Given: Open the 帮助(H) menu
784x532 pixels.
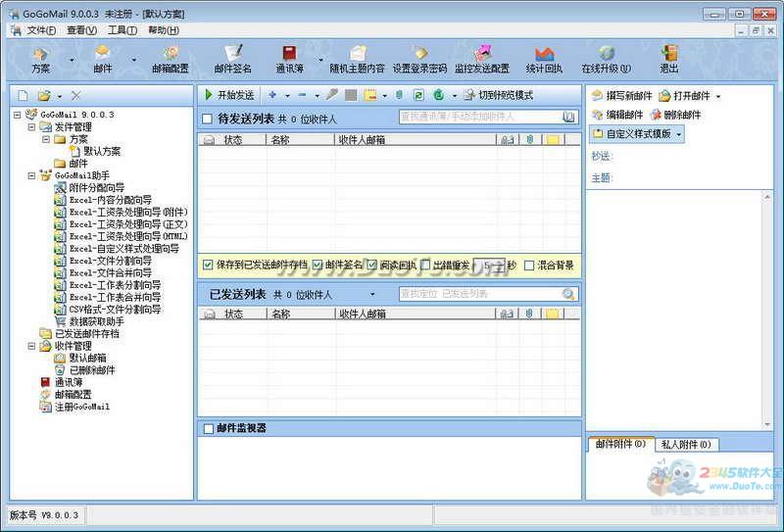Looking at the screenshot, I should click(x=164, y=30).
